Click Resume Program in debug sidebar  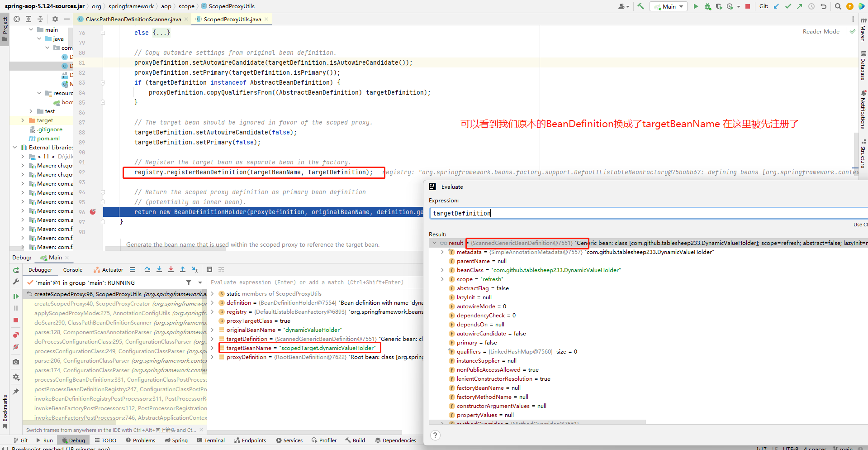click(16, 296)
